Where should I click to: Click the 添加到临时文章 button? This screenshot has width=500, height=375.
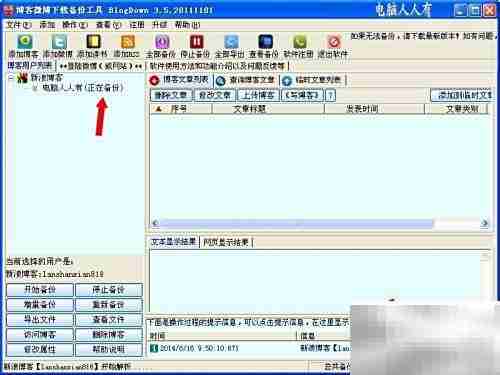pyautogui.click(x=462, y=95)
